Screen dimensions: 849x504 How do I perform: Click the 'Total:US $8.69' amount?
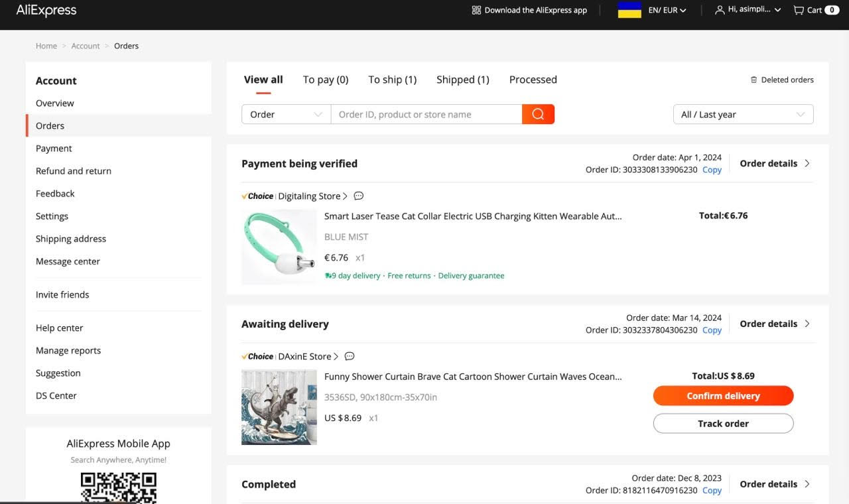[723, 376]
